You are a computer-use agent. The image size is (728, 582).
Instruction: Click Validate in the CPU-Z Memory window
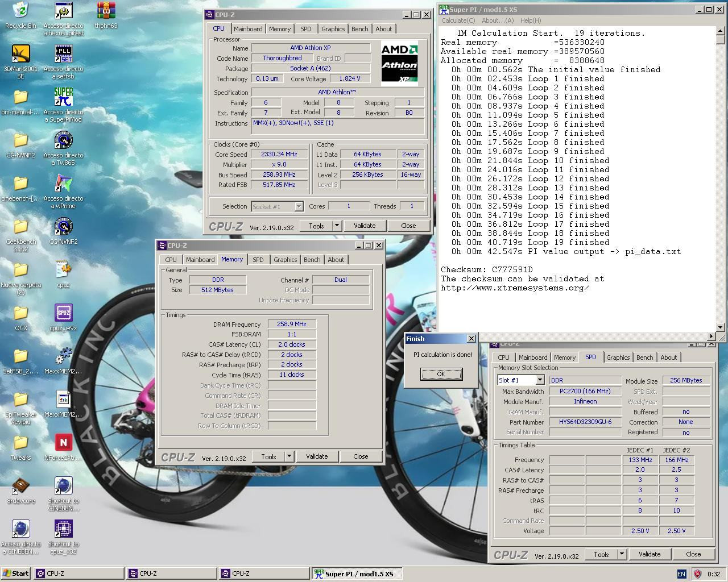pyautogui.click(x=317, y=456)
